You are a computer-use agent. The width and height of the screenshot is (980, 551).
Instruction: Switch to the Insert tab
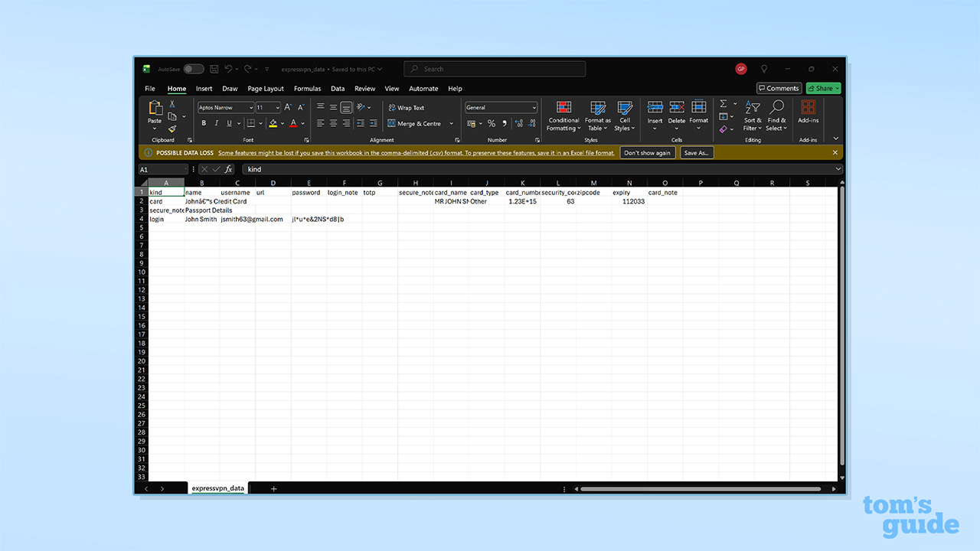click(x=204, y=89)
